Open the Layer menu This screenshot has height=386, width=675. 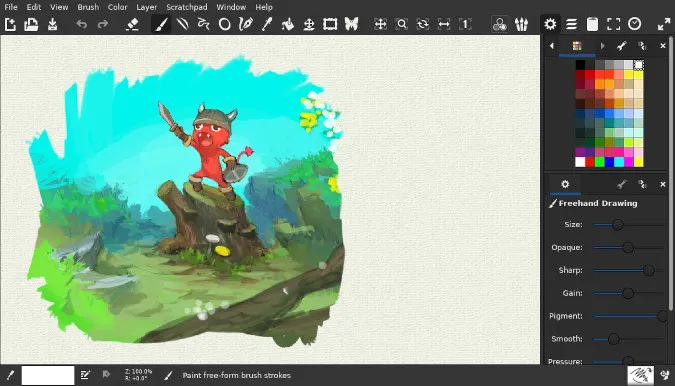point(146,7)
